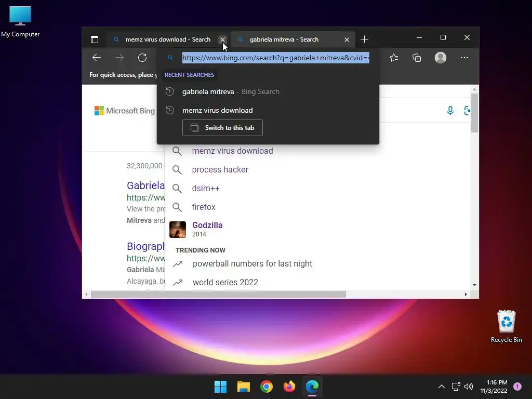
Task: Open a new tab with plus button
Action: pyautogui.click(x=364, y=39)
